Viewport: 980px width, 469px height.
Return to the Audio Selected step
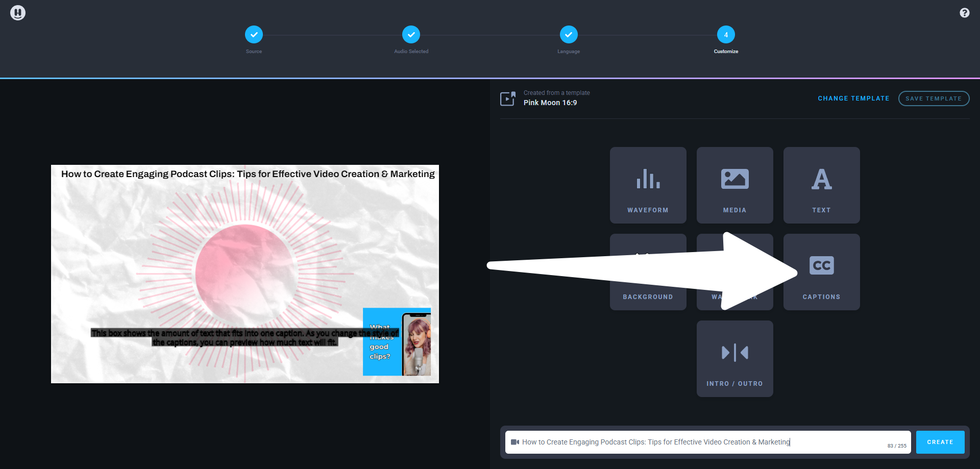tap(411, 35)
